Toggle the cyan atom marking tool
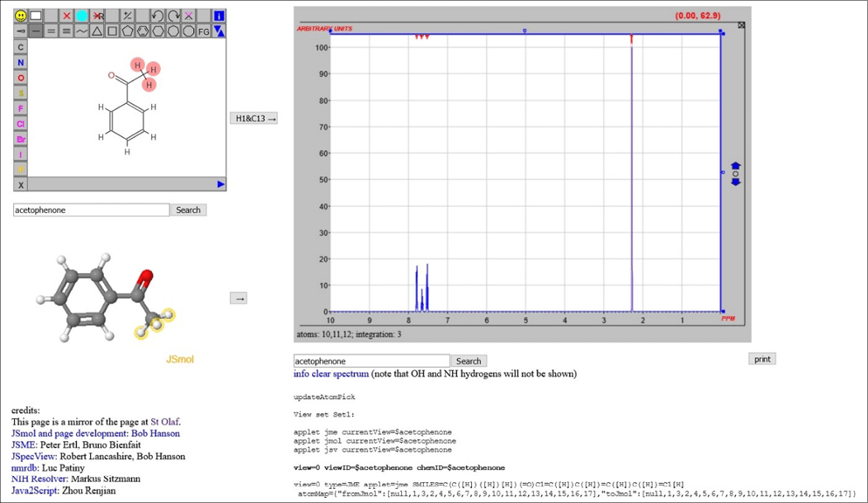The height and width of the screenshot is (503, 868). (x=81, y=16)
